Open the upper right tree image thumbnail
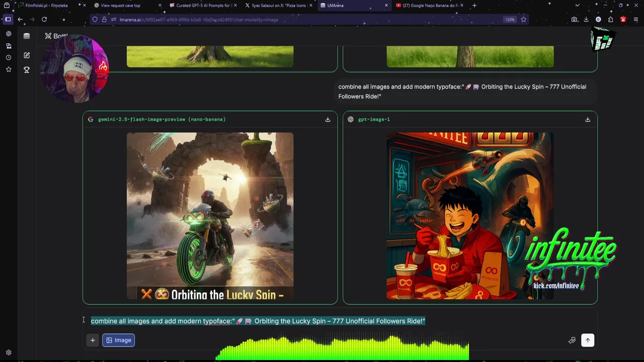The height and width of the screenshot is (362, 644). [470, 56]
